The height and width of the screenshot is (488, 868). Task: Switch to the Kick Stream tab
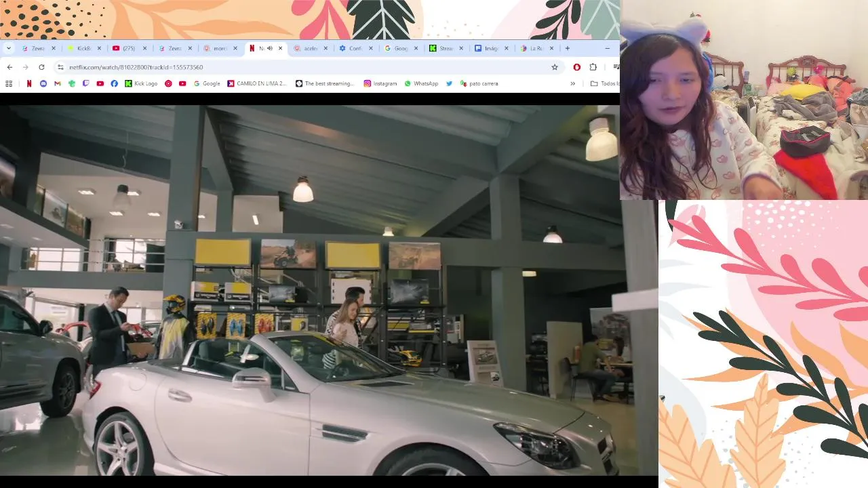click(446, 48)
